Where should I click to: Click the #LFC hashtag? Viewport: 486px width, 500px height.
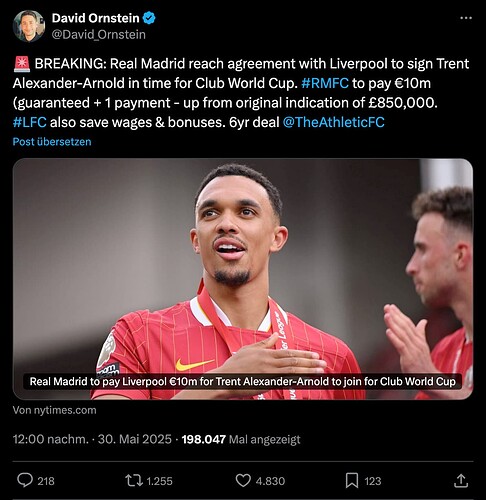tap(29, 122)
